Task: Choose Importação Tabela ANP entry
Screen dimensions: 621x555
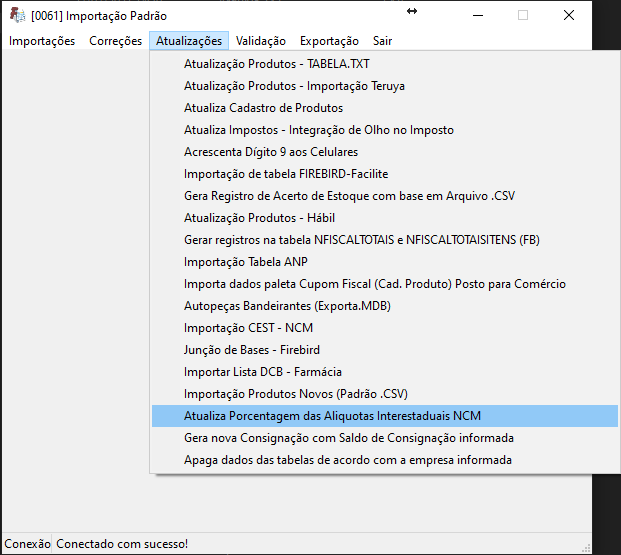Action: 385,262
